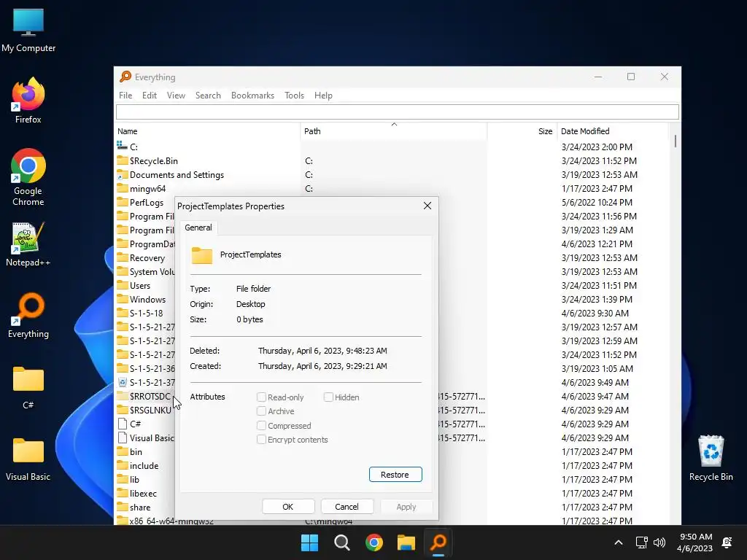Toggle the Compressed checkbox
The height and width of the screenshot is (560, 747).
pyautogui.click(x=261, y=425)
